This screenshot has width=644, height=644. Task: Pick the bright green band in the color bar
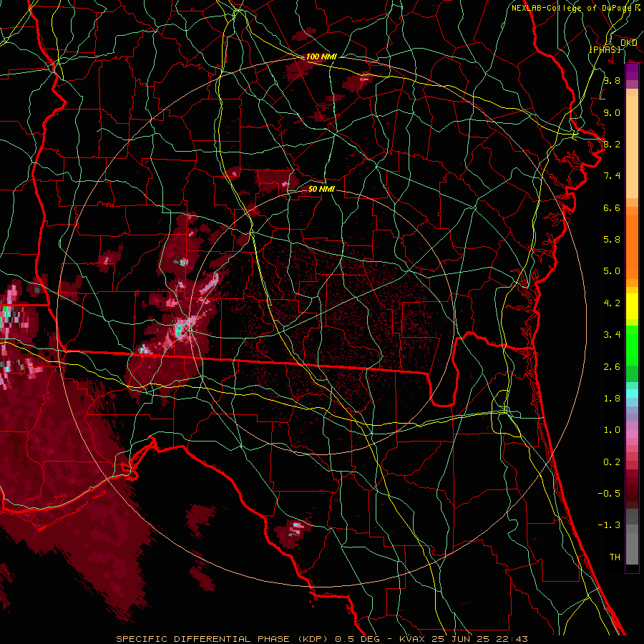point(632,345)
